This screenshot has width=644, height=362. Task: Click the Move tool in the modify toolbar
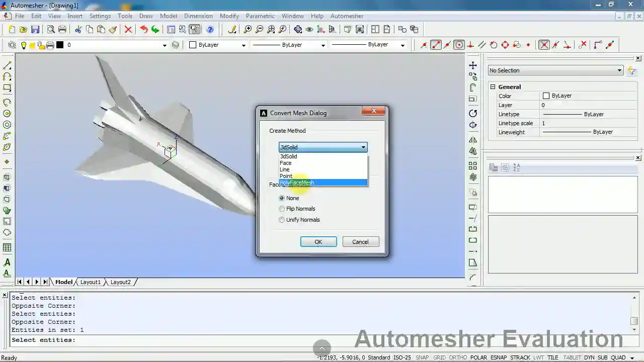point(473,65)
